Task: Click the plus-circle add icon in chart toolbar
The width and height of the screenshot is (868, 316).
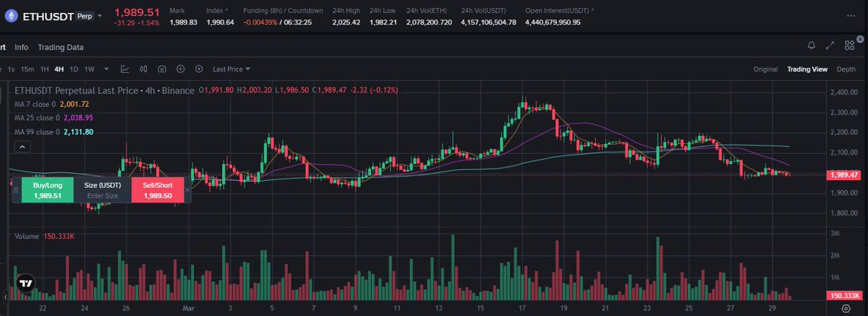Action: 180,69
